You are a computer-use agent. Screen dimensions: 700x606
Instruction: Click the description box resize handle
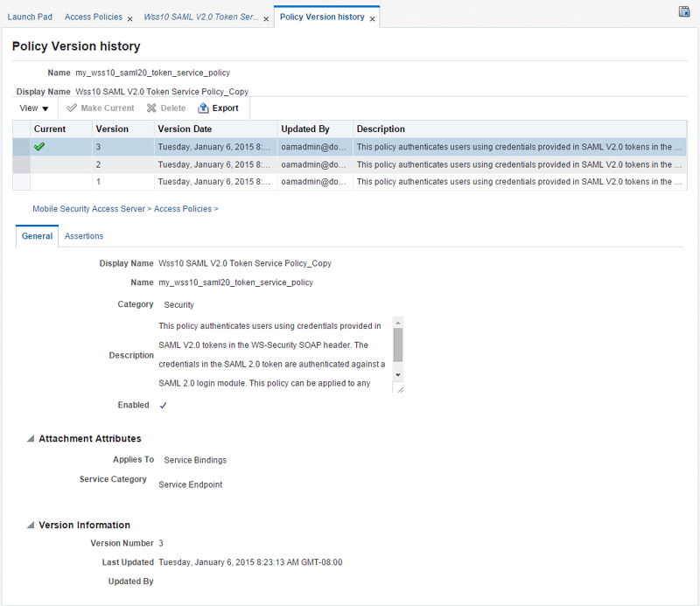tap(400, 390)
